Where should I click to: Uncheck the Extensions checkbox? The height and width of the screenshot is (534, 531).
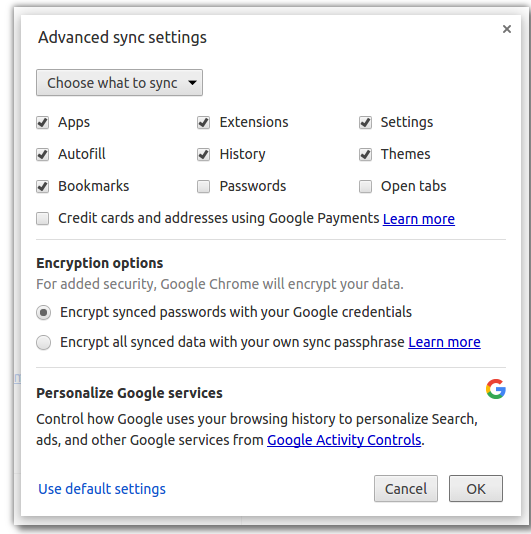[203, 122]
